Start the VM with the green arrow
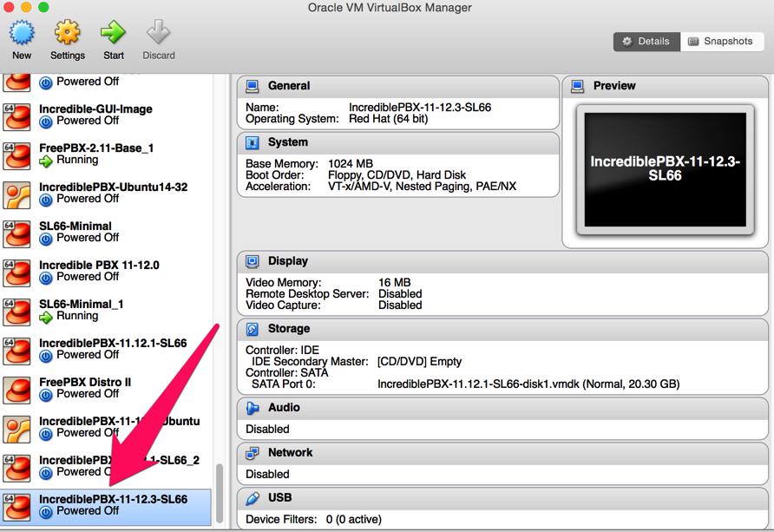 pos(114,33)
